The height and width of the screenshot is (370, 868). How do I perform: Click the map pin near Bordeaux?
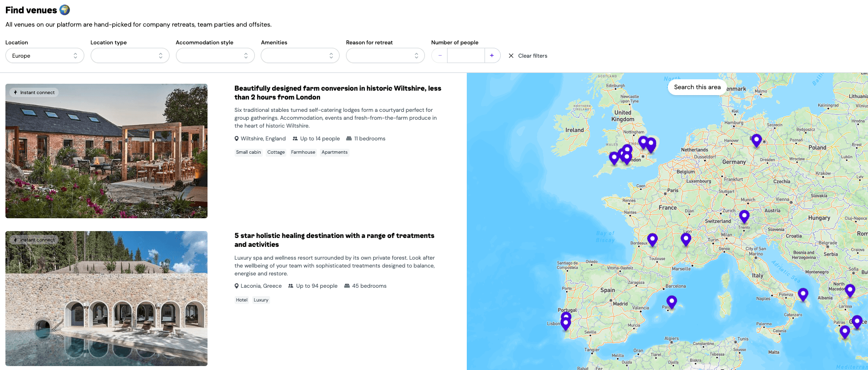[652, 239]
